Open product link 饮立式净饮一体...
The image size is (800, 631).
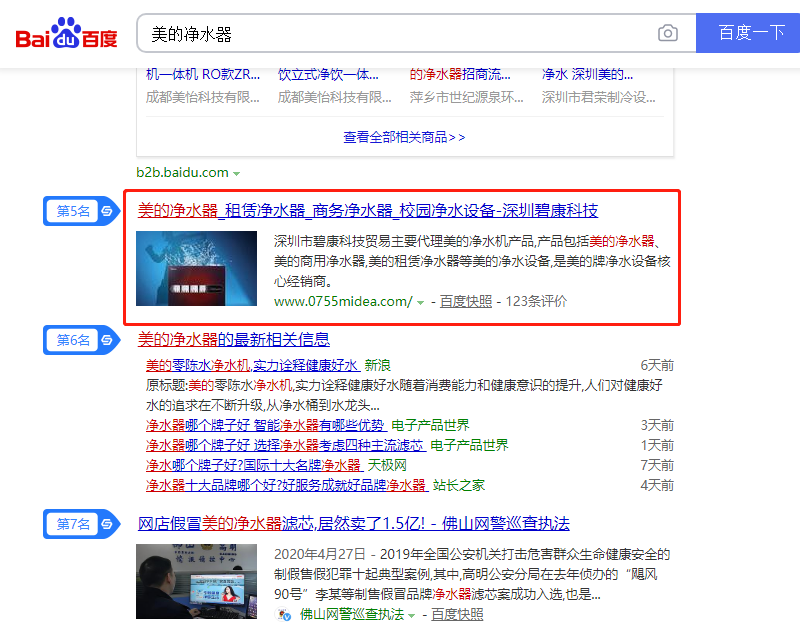(328, 74)
